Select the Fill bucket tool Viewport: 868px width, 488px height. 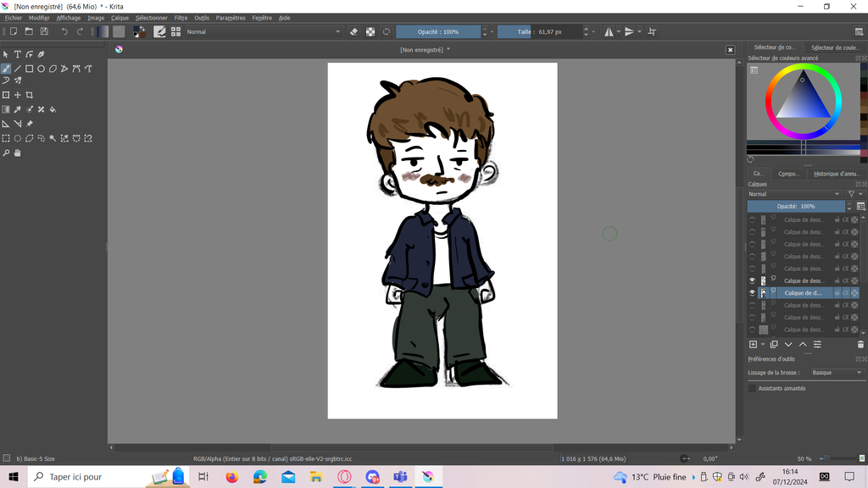click(53, 109)
